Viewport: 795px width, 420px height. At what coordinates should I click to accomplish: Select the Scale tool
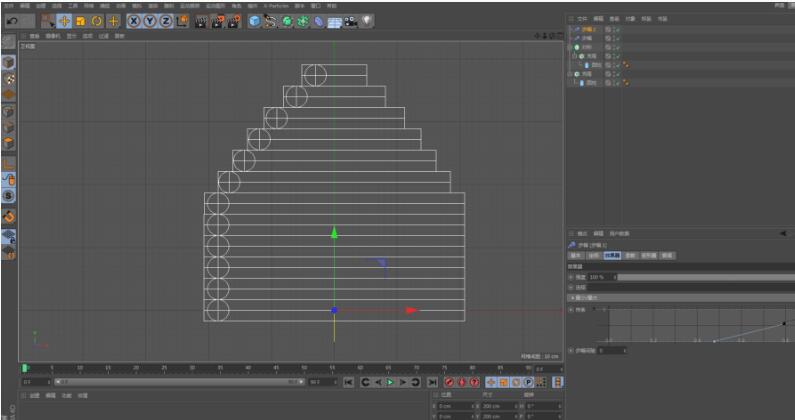point(81,20)
